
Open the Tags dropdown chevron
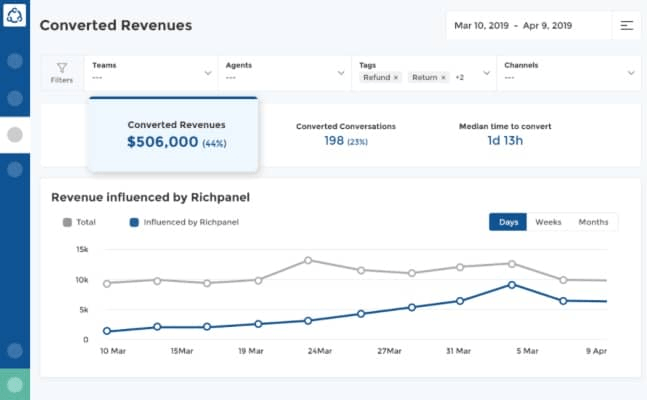pyautogui.click(x=486, y=73)
